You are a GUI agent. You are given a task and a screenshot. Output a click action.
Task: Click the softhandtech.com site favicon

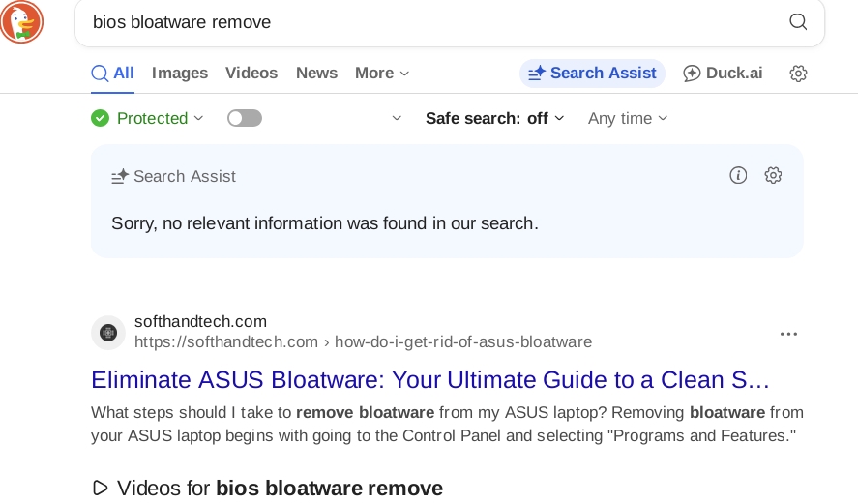tap(108, 332)
